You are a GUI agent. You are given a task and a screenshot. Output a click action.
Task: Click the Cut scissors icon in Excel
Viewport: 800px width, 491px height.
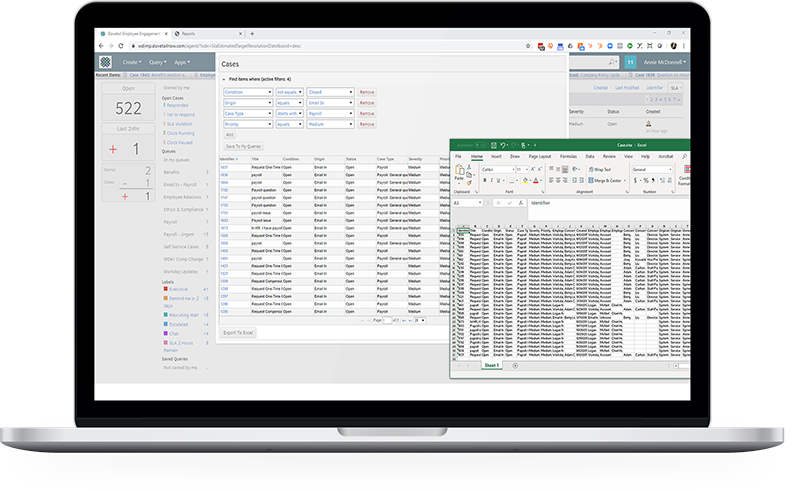pos(469,167)
